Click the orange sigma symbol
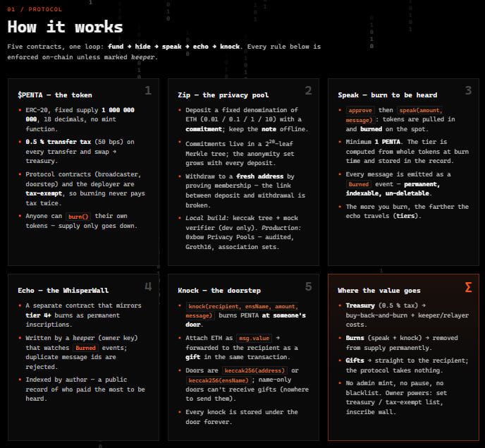The height and width of the screenshot is (448, 485). [x=468, y=287]
